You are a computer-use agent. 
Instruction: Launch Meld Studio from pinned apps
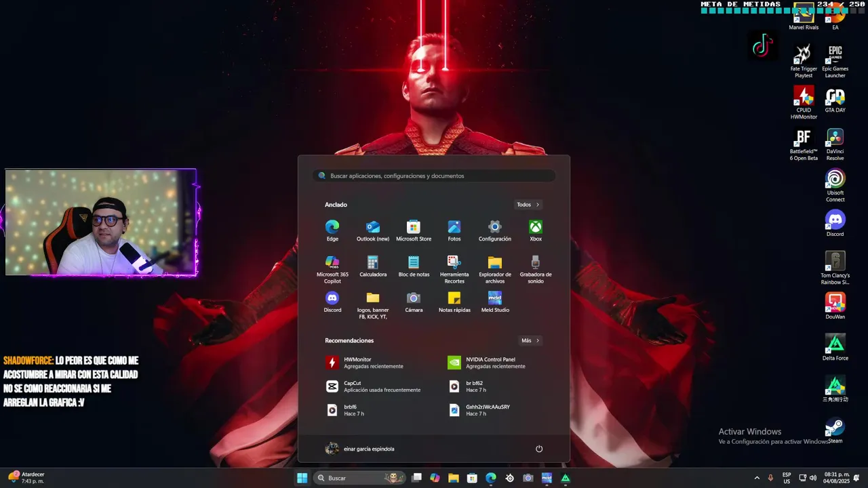(x=495, y=302)
